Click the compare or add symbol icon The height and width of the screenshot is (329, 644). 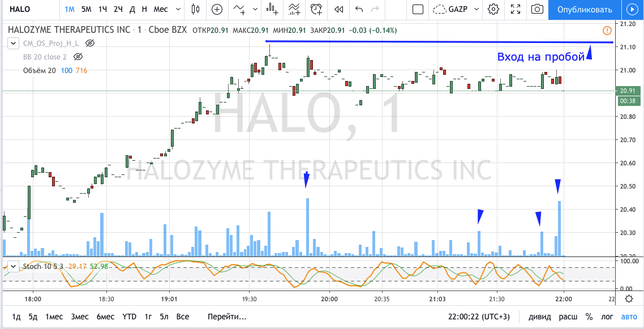[217, 9]
